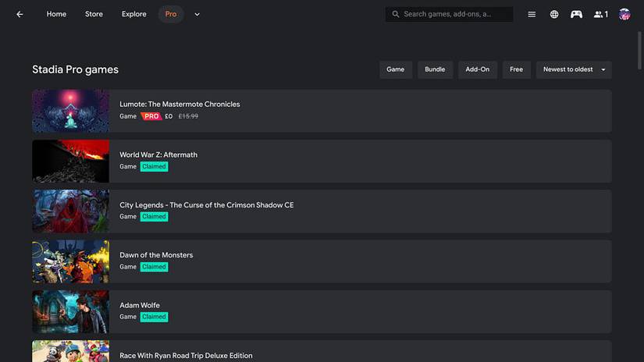Viewport: 644px width, 362px height.
Task: Click the Lumote game thumbnail
Action: click(x=70, y=111)
